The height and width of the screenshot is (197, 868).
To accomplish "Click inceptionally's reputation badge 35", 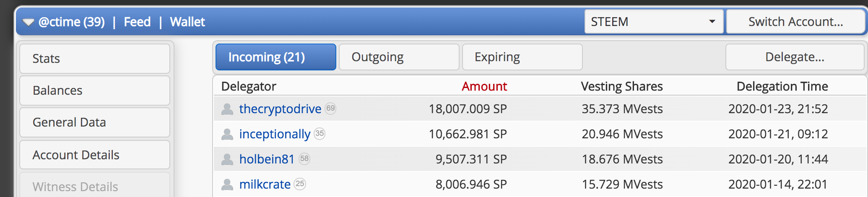I will tap(320, 134).
